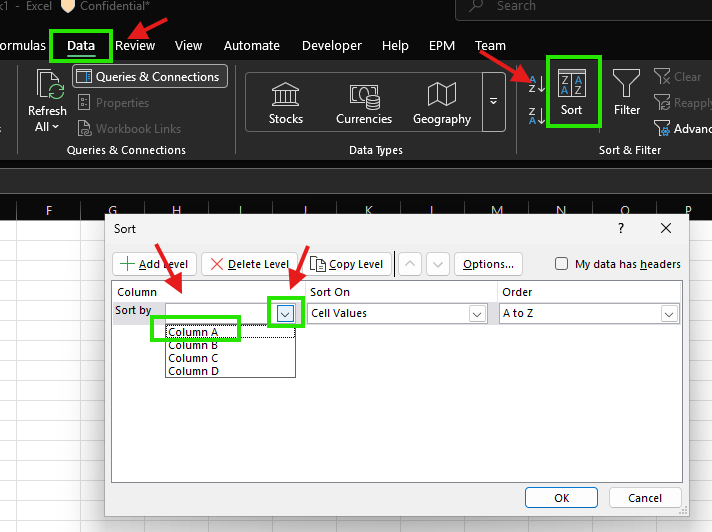This screenshot has height=532, width=712.
Task: Toggle the Queries & Connections pane
Action: tap(150, 77)
